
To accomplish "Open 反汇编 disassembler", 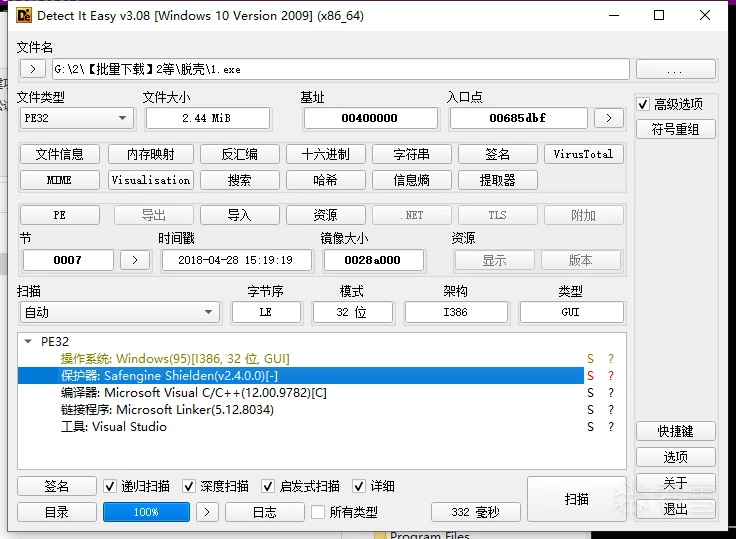I will 239,154.
